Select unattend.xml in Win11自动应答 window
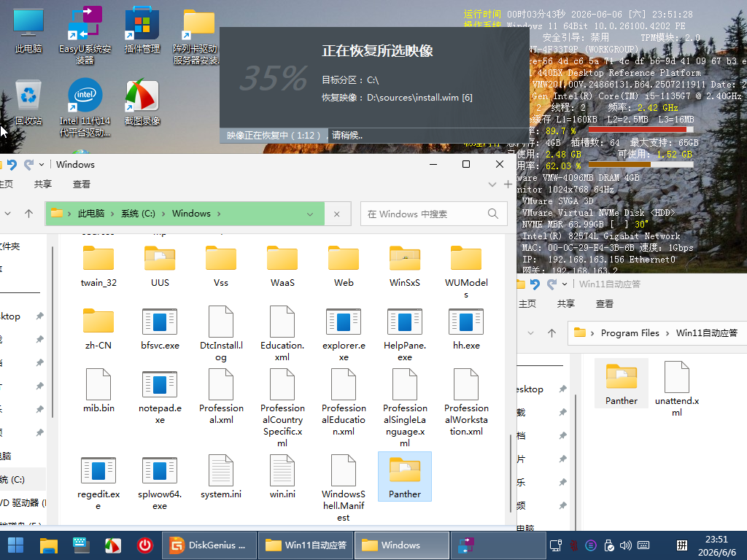The height and width of the screenshot is (560, 747). (677, 389)
